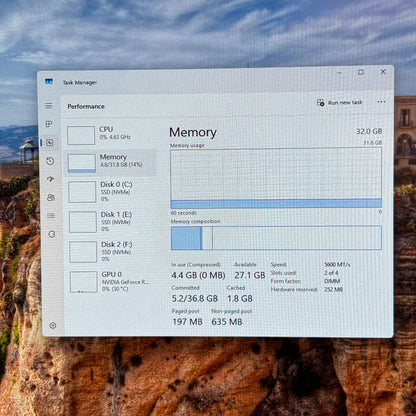Click Run new task button
This screenshot has height=416, width=416.
pos(340,102)
